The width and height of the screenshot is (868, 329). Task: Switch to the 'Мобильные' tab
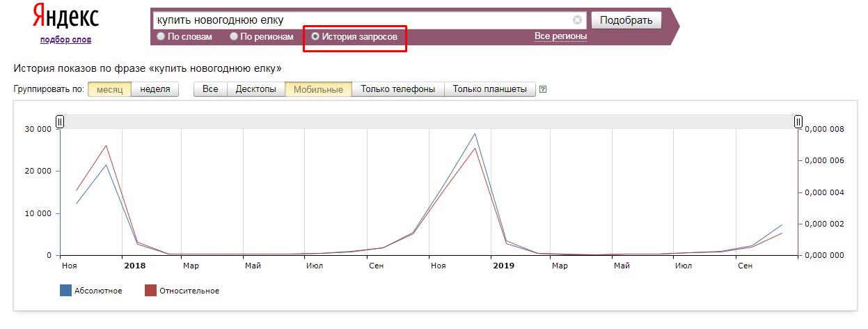click(318, 89)
